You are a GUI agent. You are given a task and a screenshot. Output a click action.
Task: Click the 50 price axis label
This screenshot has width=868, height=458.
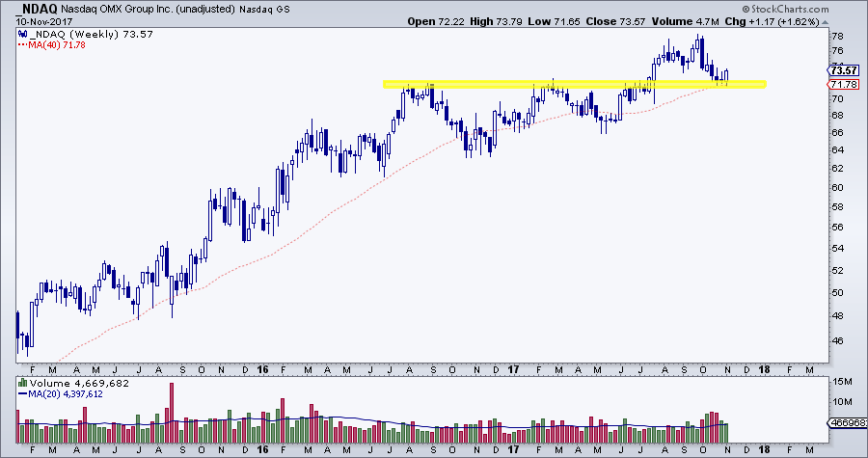[837, 292]
